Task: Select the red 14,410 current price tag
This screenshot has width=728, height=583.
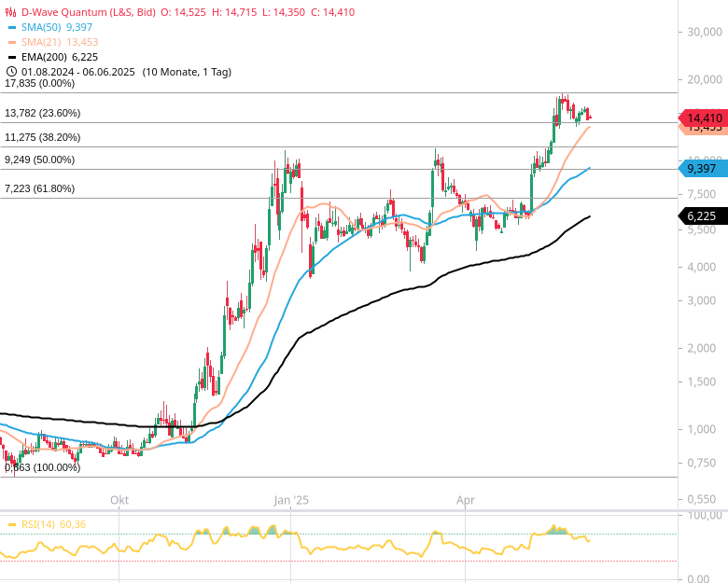Action: coord(704,118)
